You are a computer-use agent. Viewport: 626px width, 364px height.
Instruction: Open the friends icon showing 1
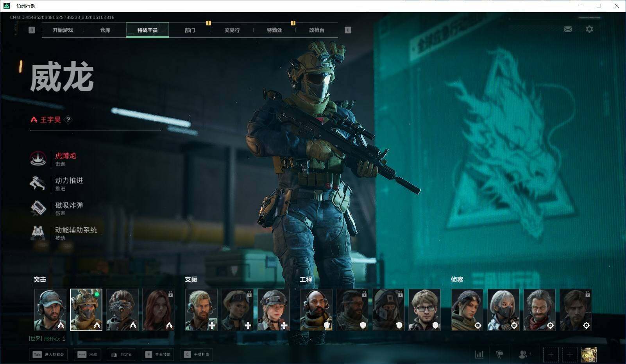(525, 354)
